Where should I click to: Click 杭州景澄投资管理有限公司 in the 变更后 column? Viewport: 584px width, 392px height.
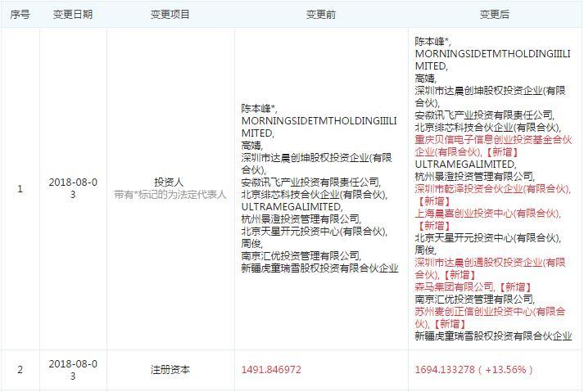tap(473, 176)
